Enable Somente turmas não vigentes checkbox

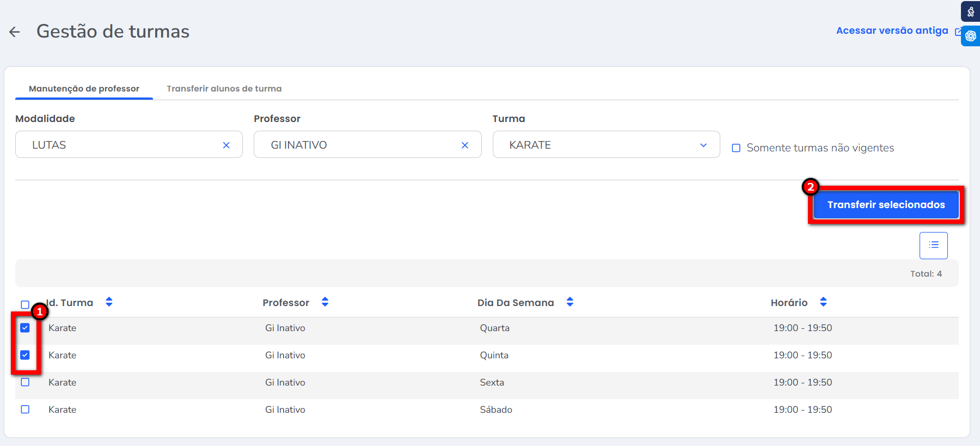(x=736, y=148)
